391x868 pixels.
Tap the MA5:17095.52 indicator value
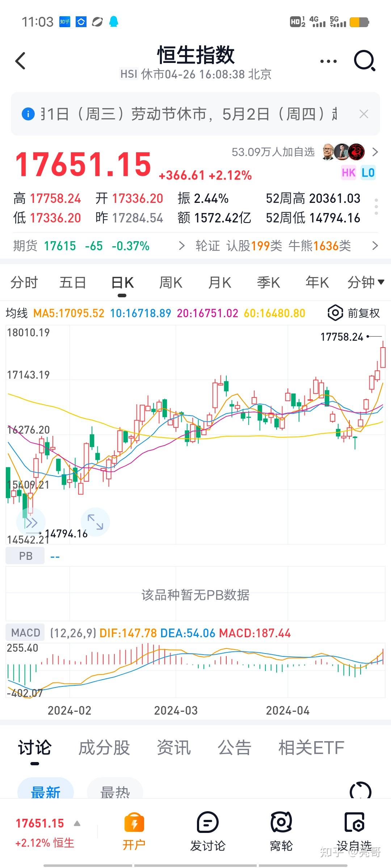(69, 313)
